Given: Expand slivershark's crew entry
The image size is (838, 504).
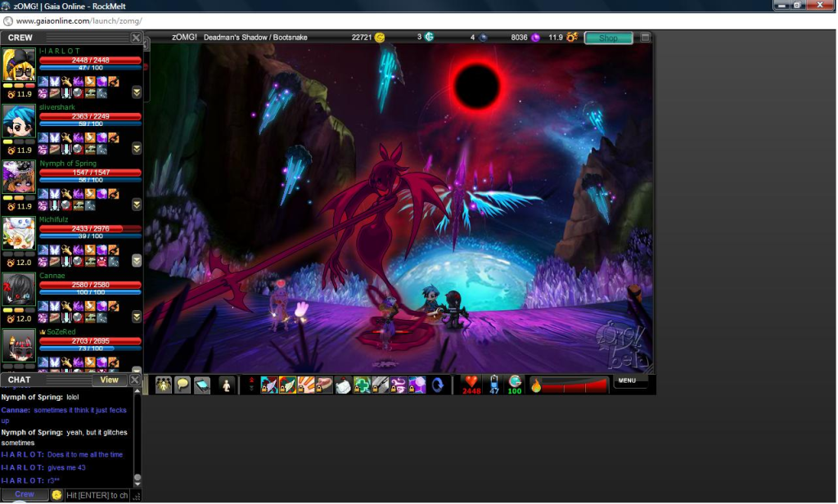Looking at the screenshot, I should (137, 149).
